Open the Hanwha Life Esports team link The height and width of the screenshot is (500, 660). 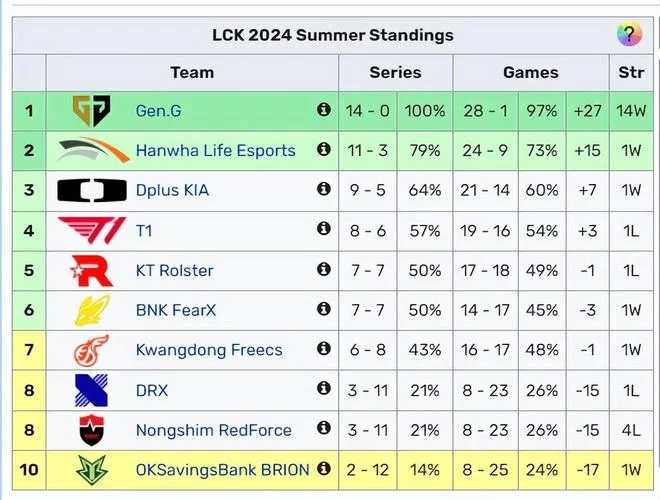pyautogui.click(x=216, y=151)
